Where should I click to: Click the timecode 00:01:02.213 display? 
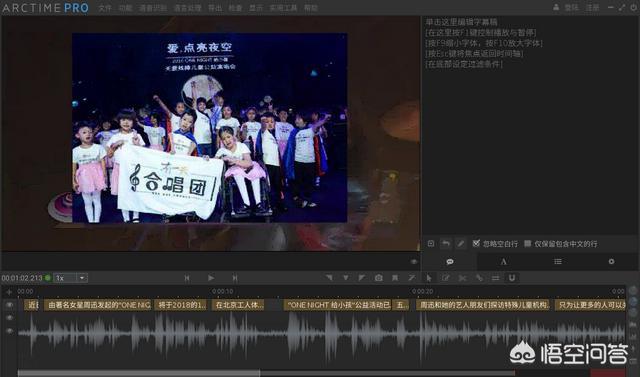coord(22,278)
